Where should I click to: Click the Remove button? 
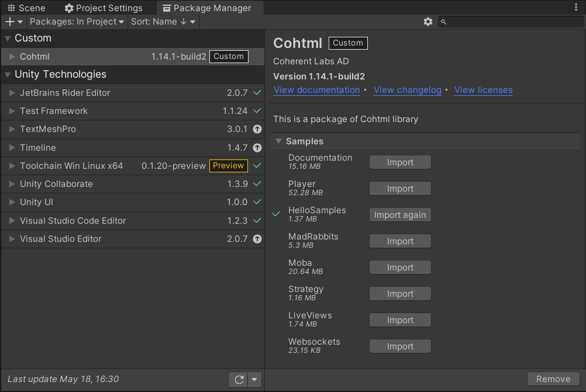[553, 379]
